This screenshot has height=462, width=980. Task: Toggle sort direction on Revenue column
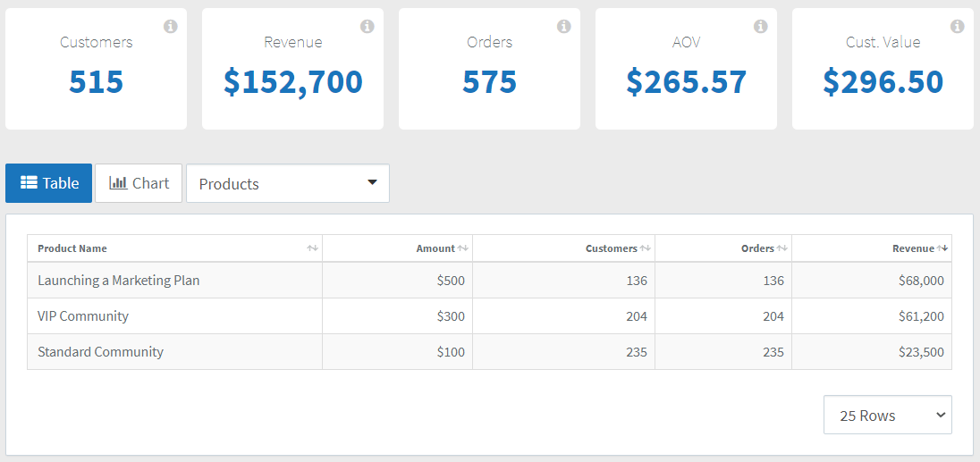coord(942,248)
